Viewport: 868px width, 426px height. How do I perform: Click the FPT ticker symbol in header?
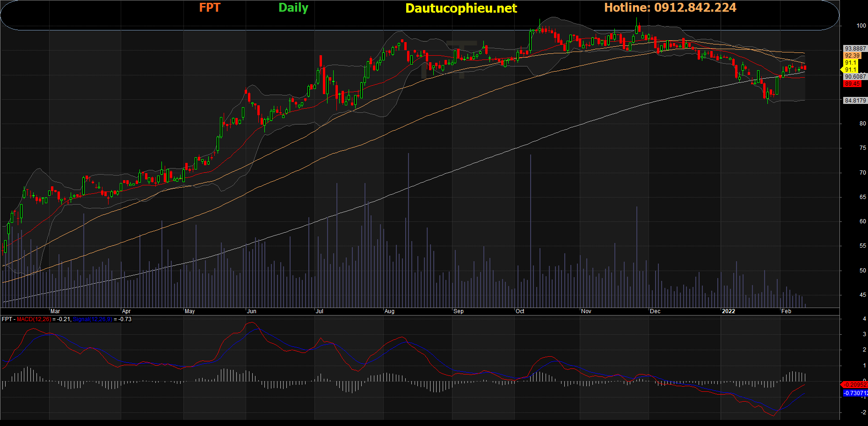point(209,7)
